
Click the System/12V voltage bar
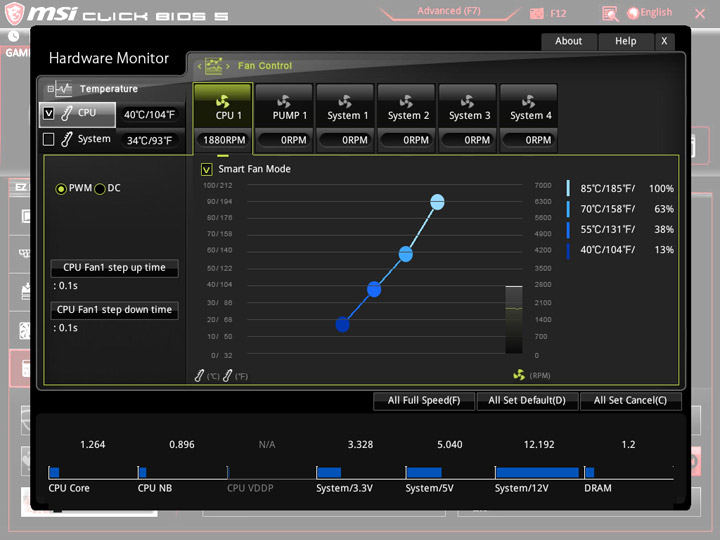point(537,472)
